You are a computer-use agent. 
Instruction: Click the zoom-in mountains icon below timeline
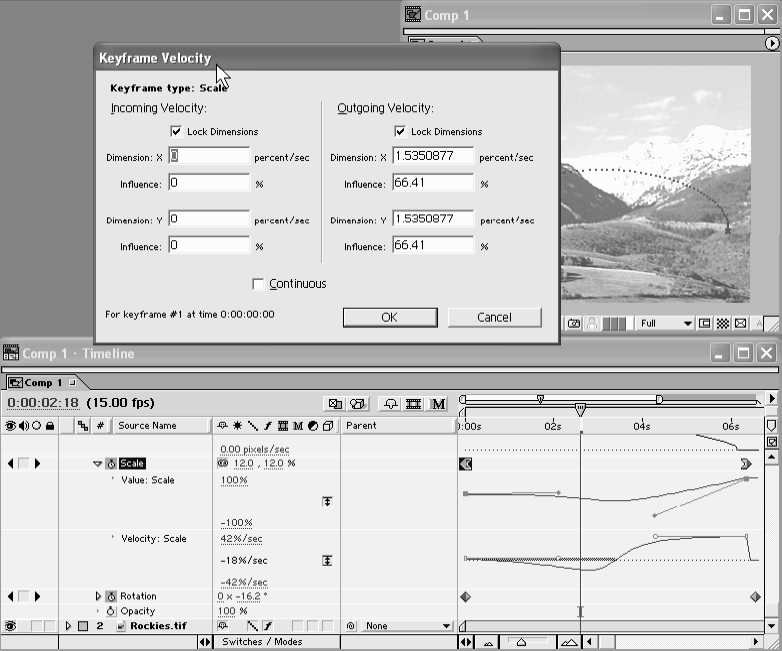click(569, 642)
